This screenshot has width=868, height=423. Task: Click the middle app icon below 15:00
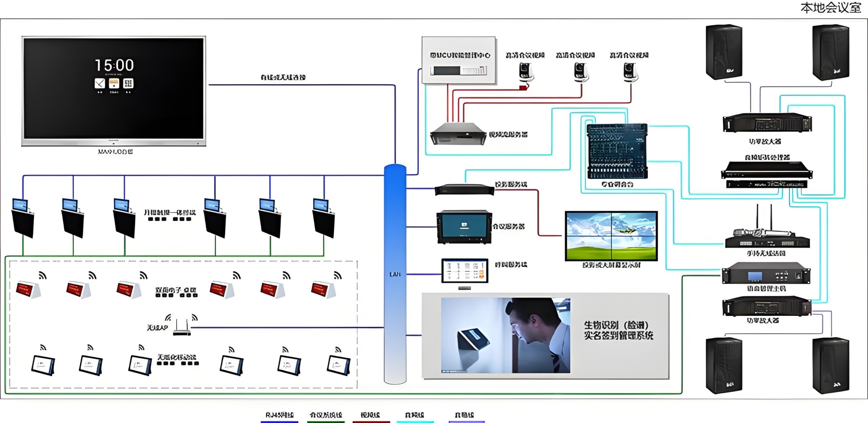click(114, 83)
